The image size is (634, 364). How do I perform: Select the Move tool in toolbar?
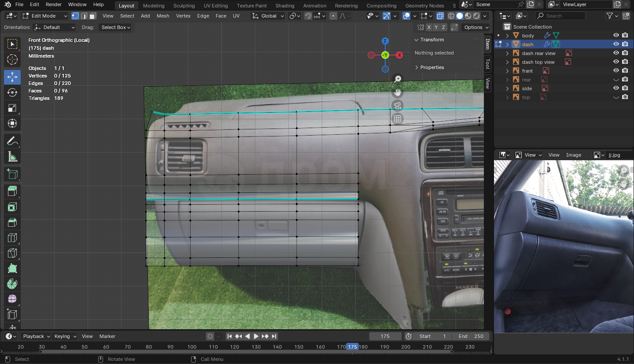tap(12, 77)
